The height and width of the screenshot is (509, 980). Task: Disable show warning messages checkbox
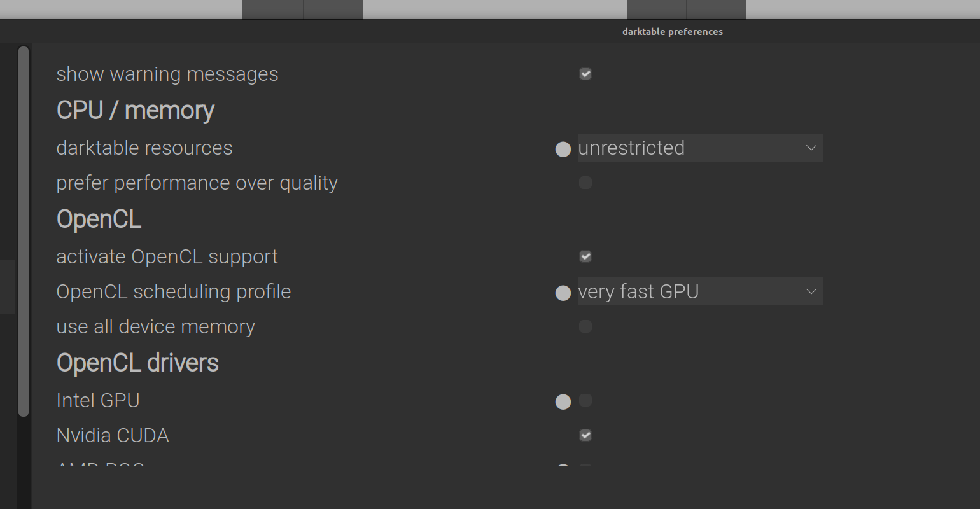point(585,74)
